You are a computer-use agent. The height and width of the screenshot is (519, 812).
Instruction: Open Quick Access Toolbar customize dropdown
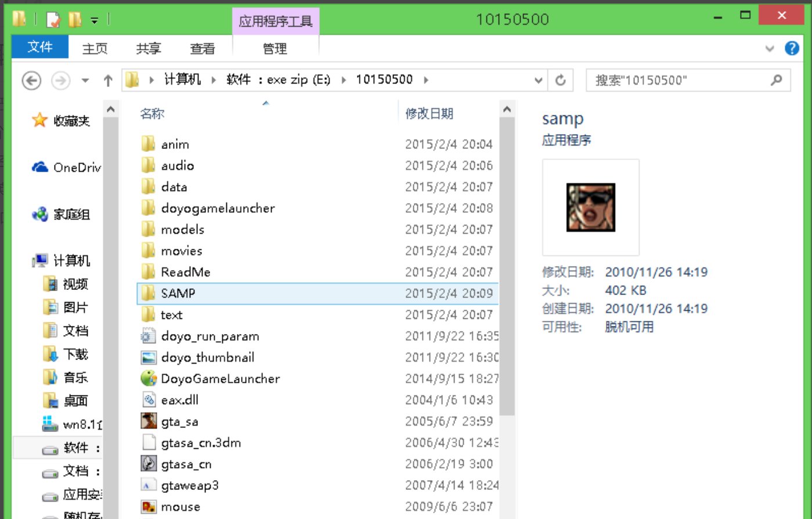pos(94,20)
